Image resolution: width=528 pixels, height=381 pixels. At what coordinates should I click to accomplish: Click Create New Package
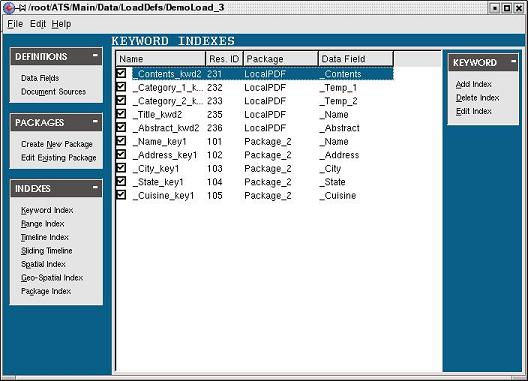[x=57, y=144]
